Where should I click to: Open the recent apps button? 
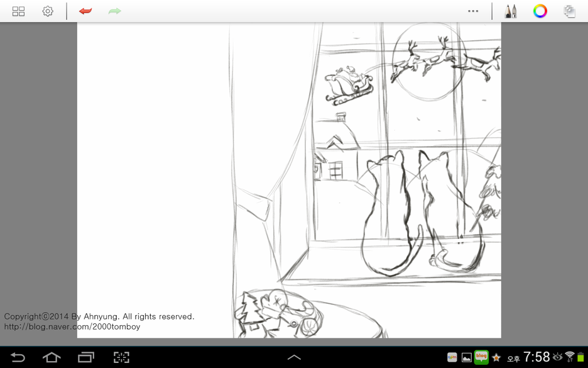tap(86, 357)
